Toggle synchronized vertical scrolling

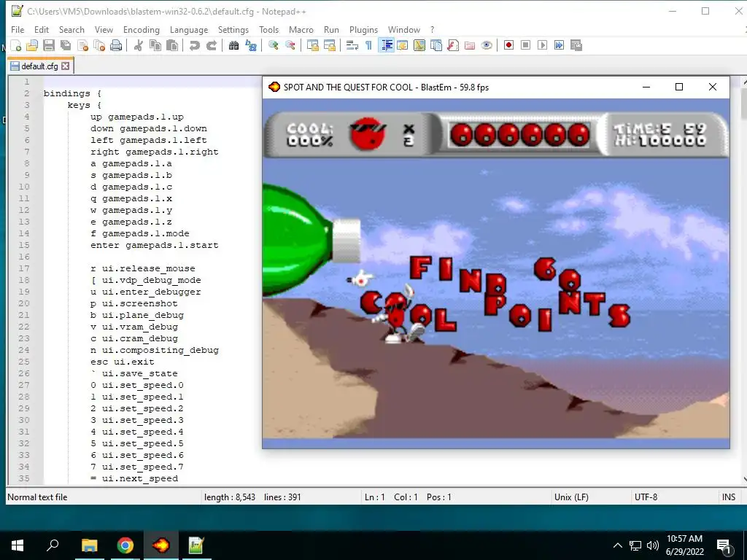click(x=313, y=46)
